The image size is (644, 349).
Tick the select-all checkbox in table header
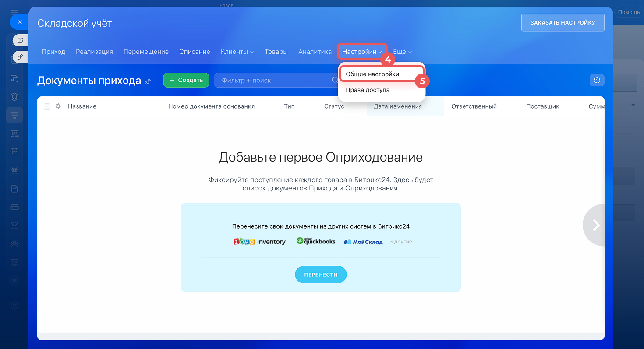[47, 106]
